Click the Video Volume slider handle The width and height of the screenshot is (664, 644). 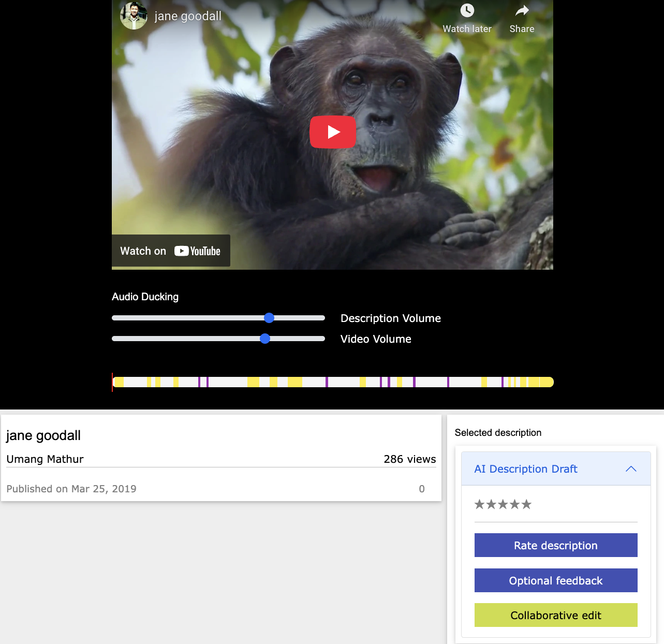(x=265, y=339)
